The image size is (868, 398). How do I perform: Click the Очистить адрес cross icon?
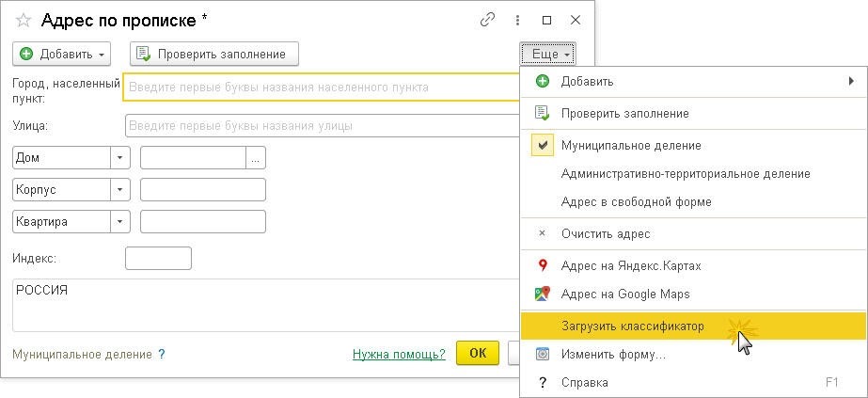click(x=542, y=233)
